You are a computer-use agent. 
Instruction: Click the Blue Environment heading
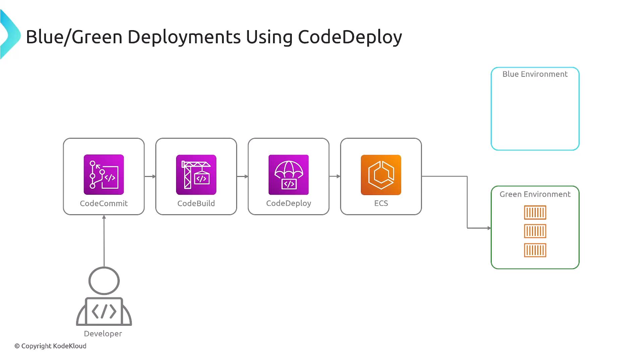(x=535, y=74)
